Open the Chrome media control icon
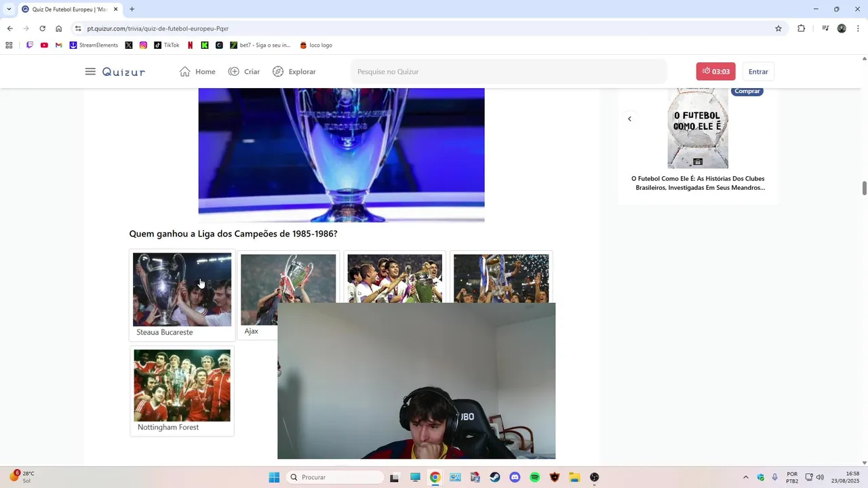 pyautogui.click(x=825, y=28)
